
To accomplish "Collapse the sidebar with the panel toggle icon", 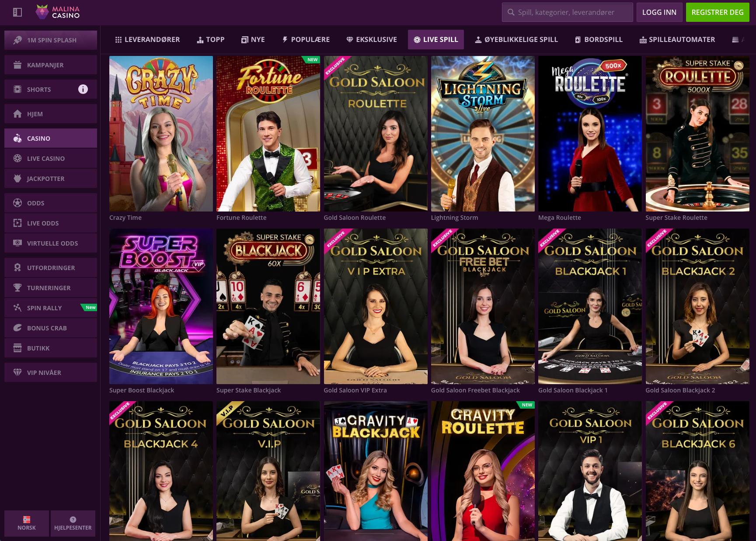I will (17, 12).
